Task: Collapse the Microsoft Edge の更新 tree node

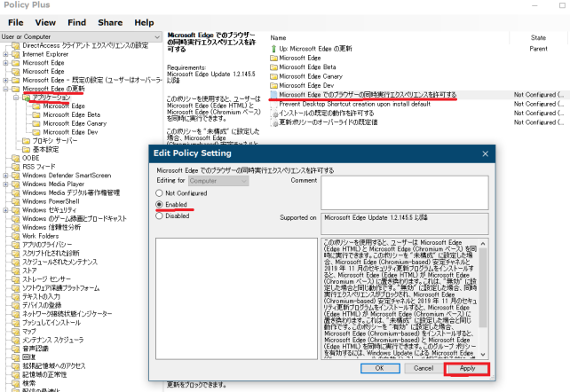Action: (x=5, y=89)
